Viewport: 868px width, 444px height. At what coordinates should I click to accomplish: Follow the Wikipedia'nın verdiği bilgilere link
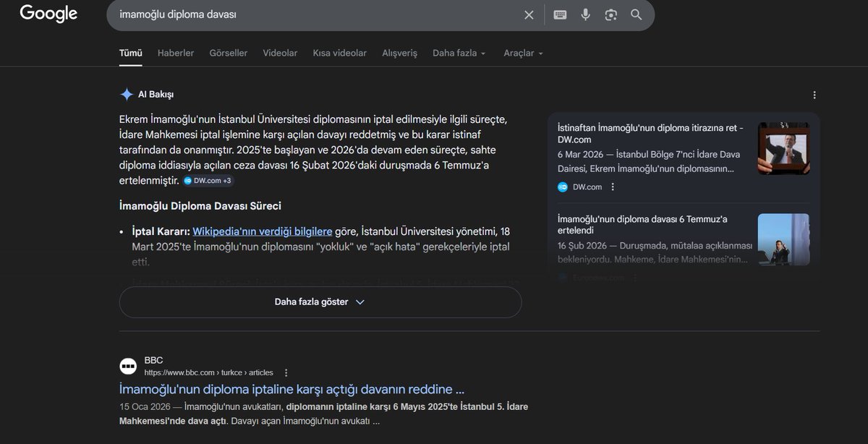263,231
